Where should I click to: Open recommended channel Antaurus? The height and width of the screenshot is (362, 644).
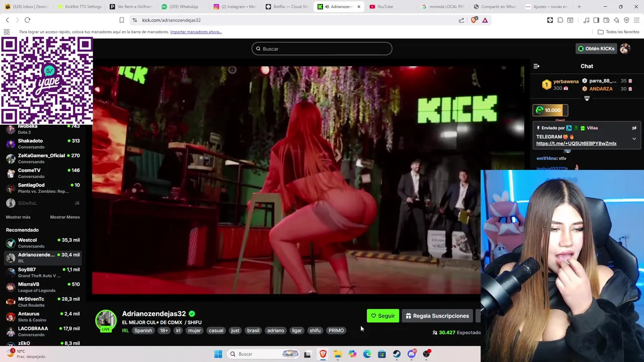click(43, 317)
